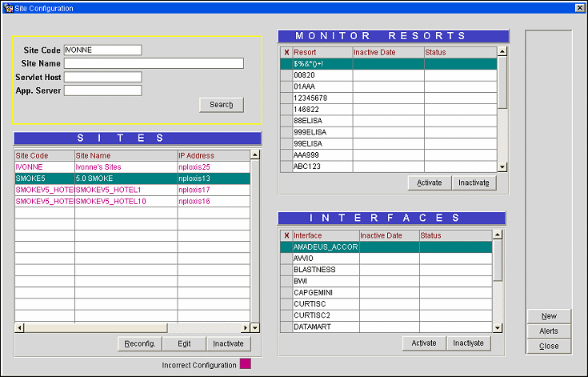
Task: Click the Site Configuration title bar icon
Action: coord(8,8)
